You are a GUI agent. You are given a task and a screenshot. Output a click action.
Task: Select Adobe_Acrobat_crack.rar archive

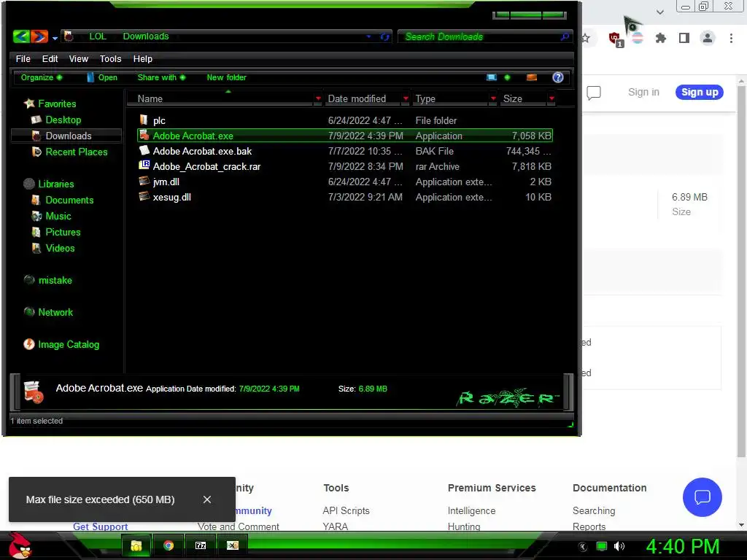click(x=345, y=166)
